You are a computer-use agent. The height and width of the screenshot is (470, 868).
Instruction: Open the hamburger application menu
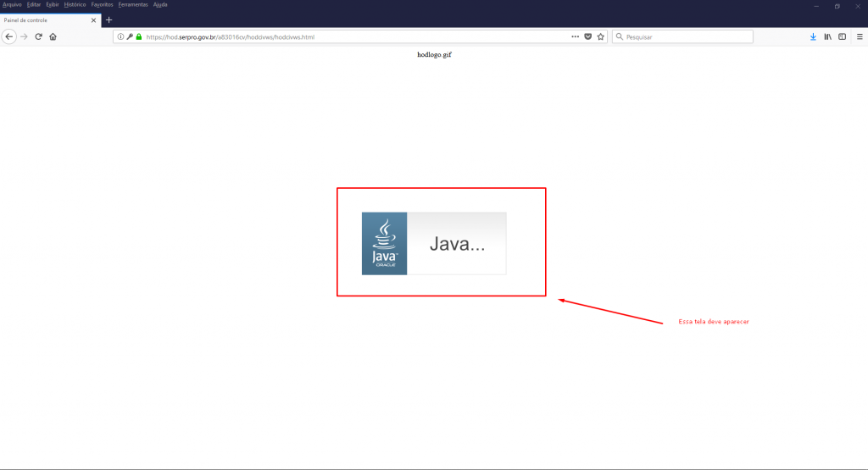(859, 37)
